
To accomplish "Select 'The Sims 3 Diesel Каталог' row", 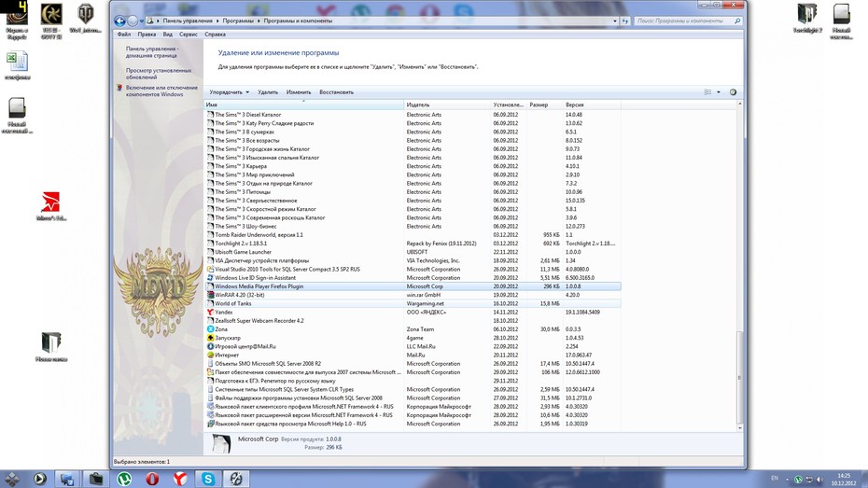I will (413, 115).
